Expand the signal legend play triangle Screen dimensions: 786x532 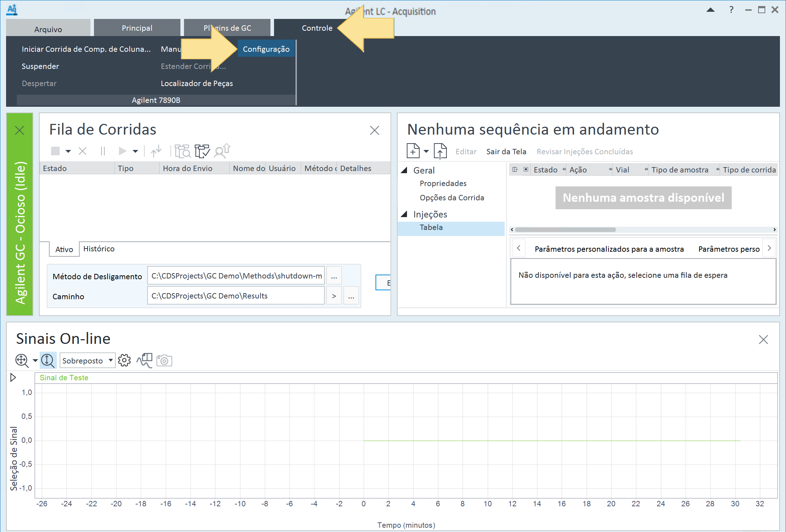click(x=13, y=377)
